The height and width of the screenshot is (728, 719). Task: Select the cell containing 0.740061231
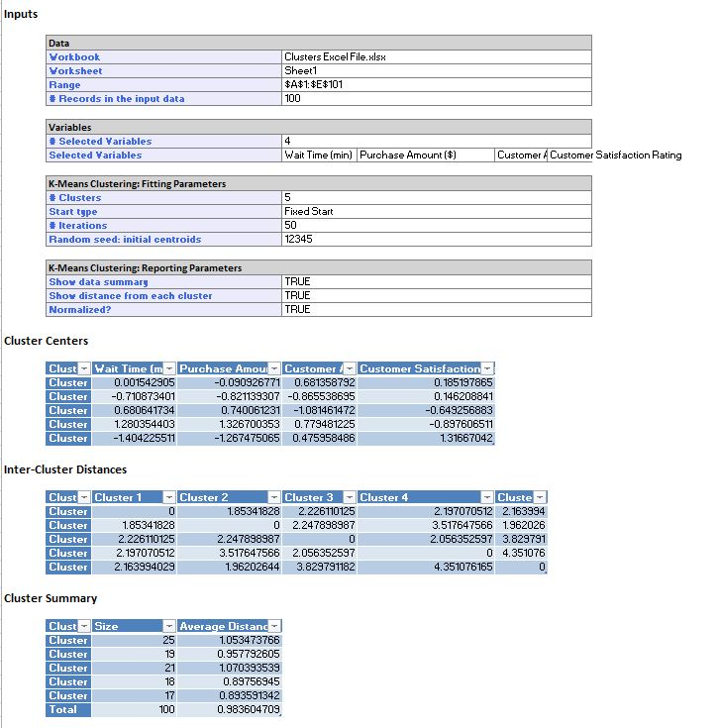coord(230,410)
